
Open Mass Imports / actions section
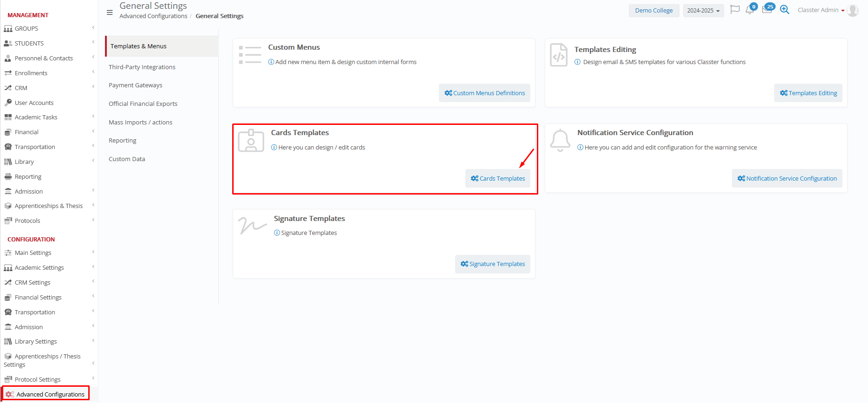140,122
